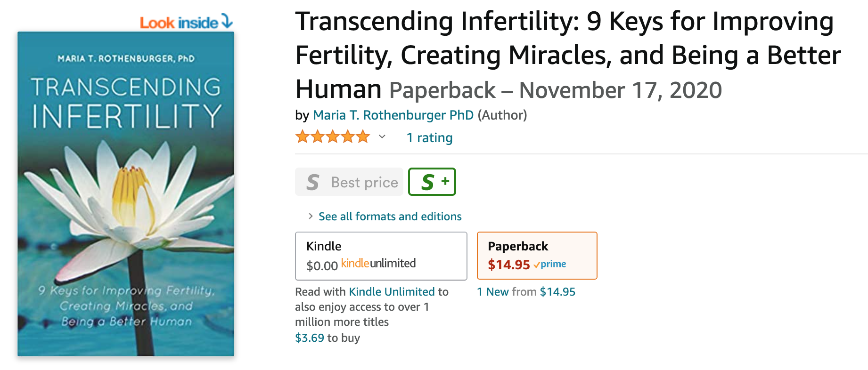This screenshot has width=868, height=370.
Task: Open the star rating dropdown chevron
Action: (x=382, y=137)
